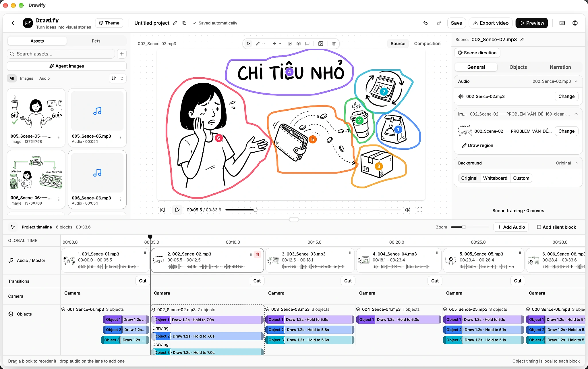
Task: Choose the Whiteboard background option
Action: click(495, 178)
